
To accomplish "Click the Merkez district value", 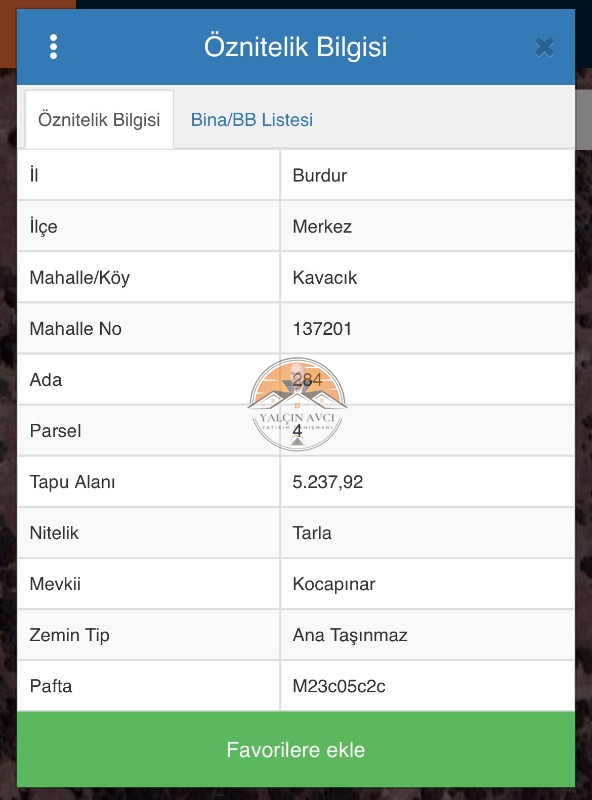I will 322,227.
